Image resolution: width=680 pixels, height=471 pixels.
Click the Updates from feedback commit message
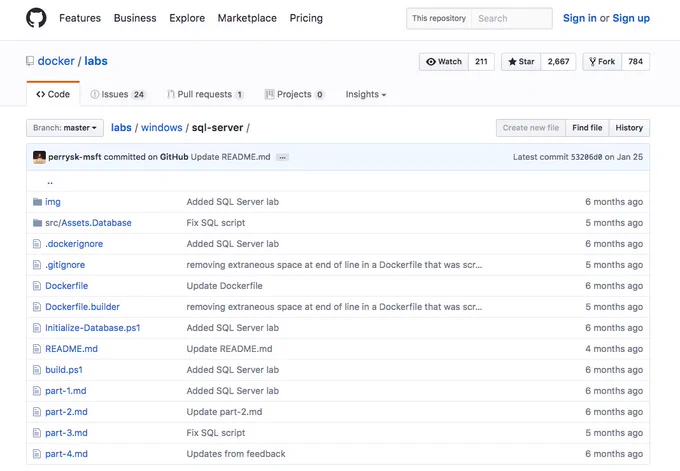[236, 454]
